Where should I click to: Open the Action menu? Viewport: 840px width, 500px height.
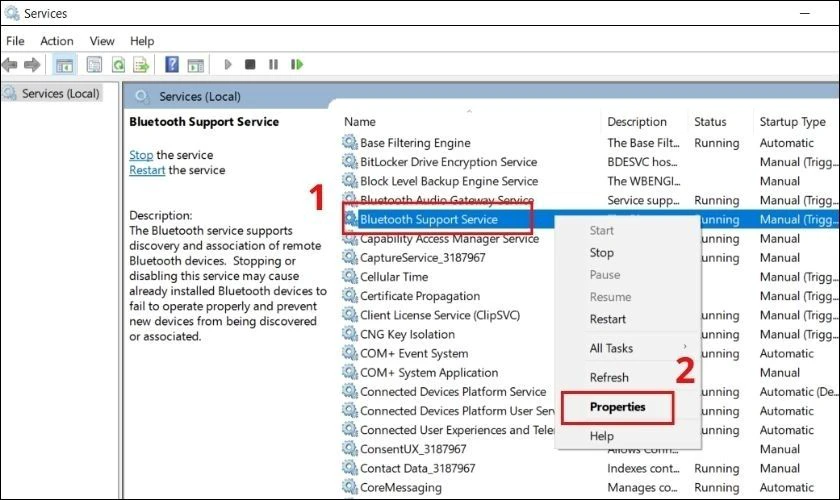click(57, 41)
